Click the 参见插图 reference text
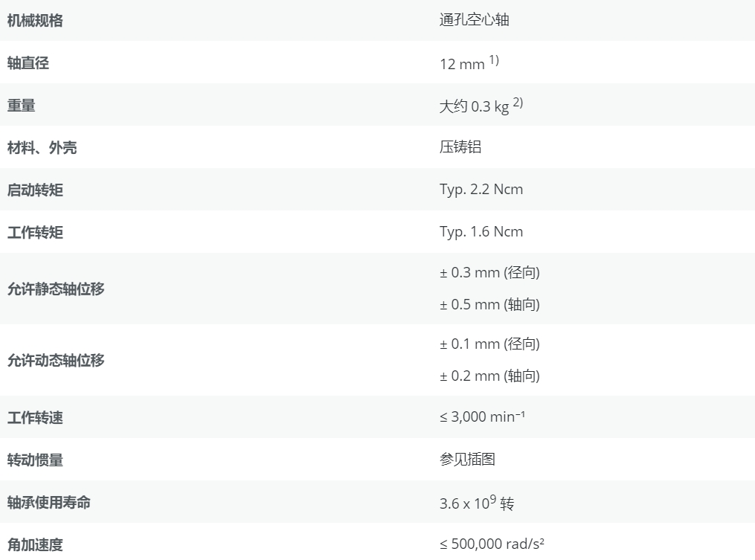The width and height of the screenshot is (755, 560). [x=467, y=460]
